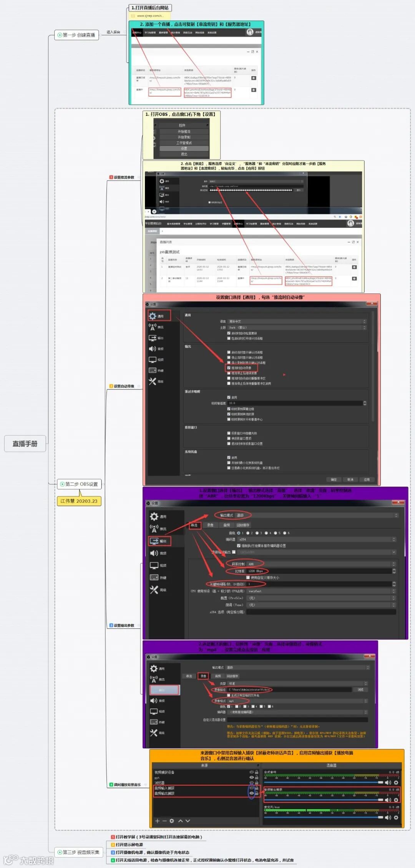Open 热键 keyboard icon in General settings window
The image size is (415, 868).
[153, 371]
